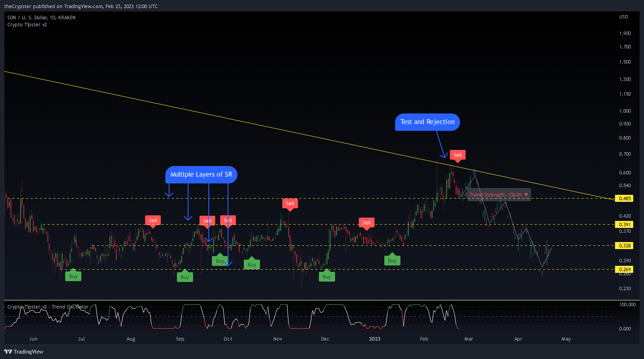Click the Nov label on time axis
Screen dimensions: 644x359
coord(278,339)
